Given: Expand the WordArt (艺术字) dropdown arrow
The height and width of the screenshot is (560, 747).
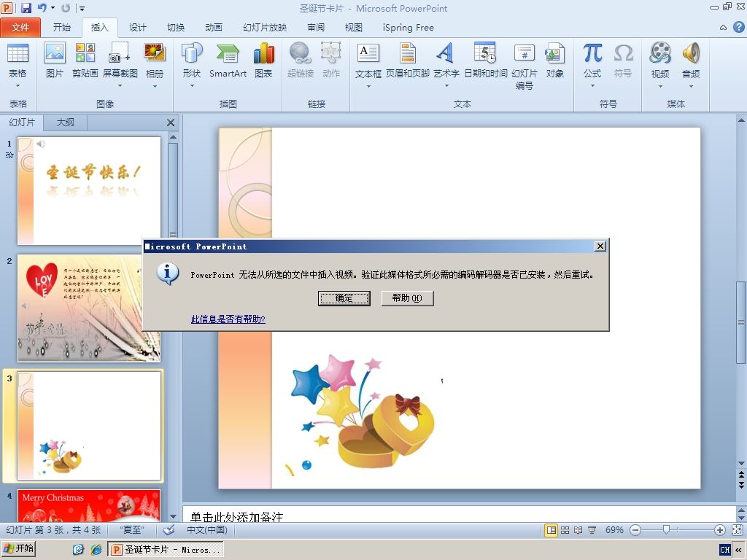Looking at the screenshot, I should pos(446,86).
